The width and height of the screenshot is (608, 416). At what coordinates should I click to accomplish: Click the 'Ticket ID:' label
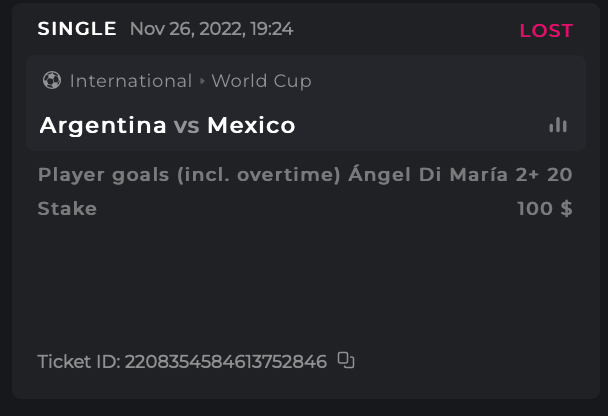click(78, 361)
